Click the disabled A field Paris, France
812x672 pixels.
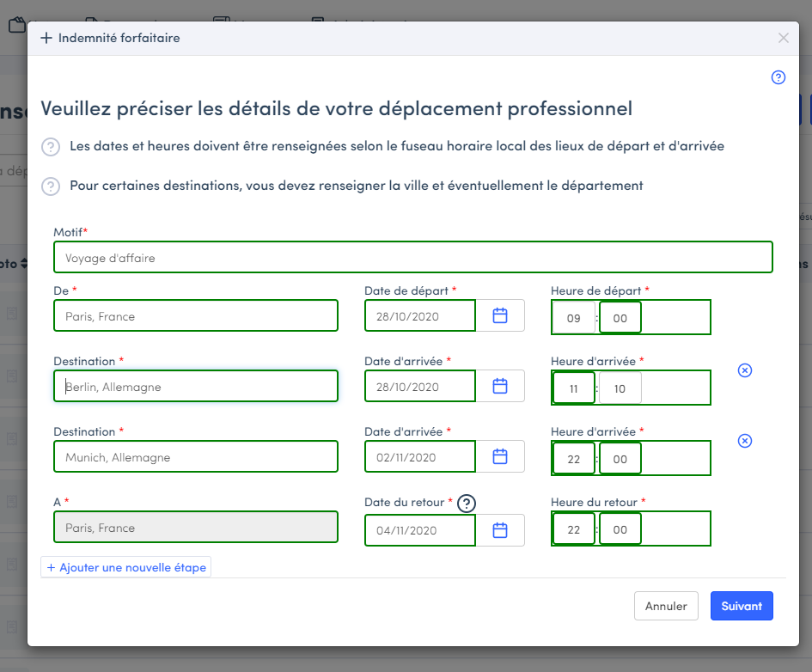[x=196, y=527]
